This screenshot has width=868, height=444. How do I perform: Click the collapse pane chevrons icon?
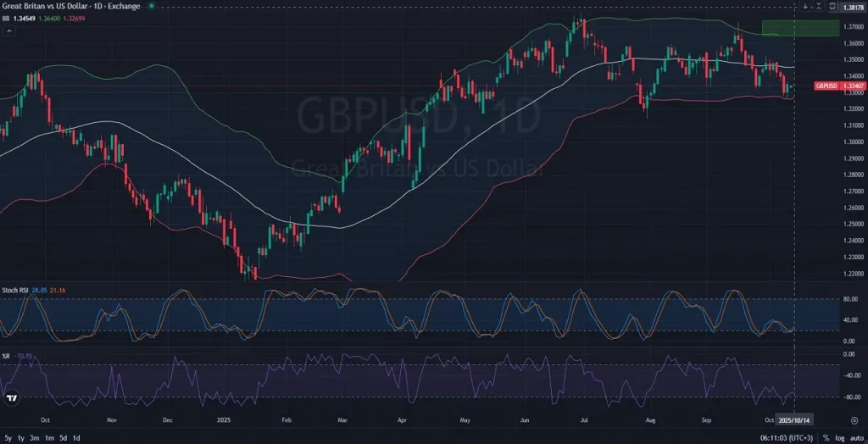tap(818, 7)
